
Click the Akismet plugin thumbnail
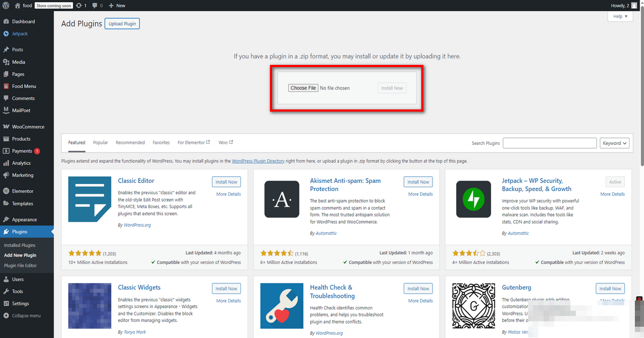point(282,199)
